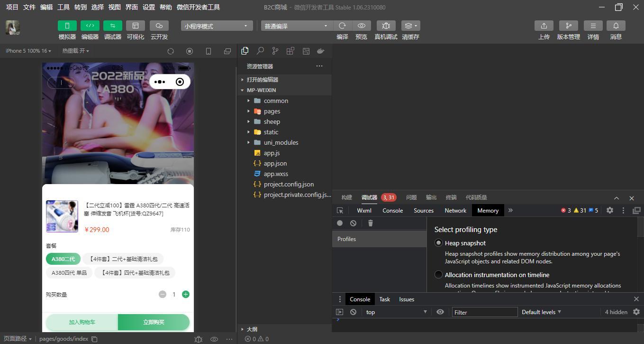Select the A380四代 单品 package option
Viewport: 644px width, 344px height.
69,273
